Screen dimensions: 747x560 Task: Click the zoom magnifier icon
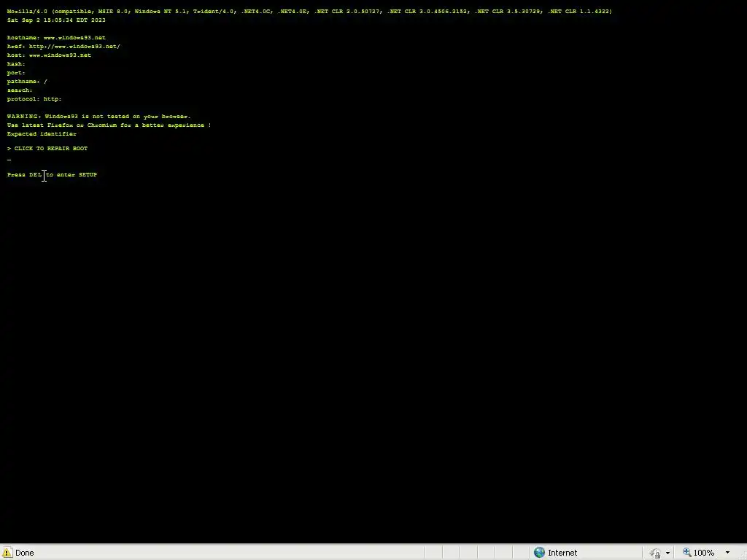687,553
